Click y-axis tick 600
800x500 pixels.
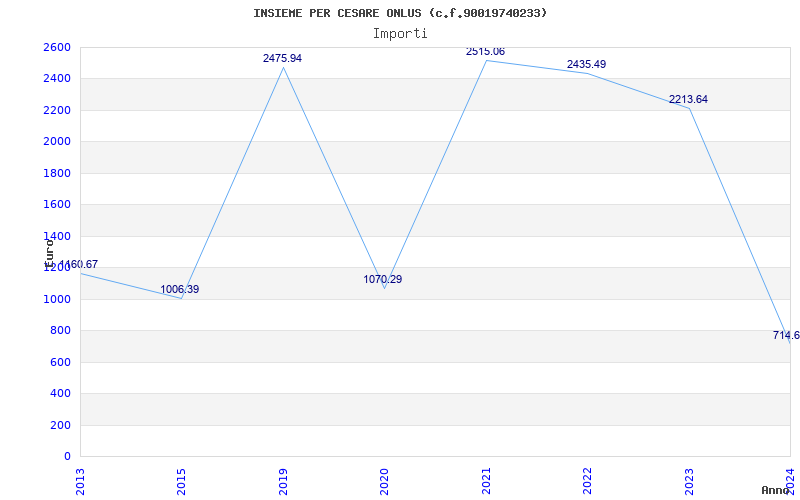point(60,362)
